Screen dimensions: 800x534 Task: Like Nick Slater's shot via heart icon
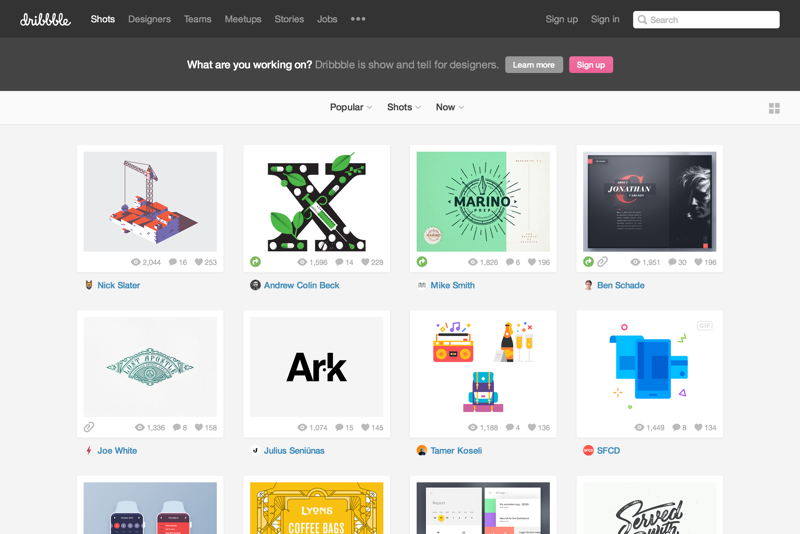[199, 262]
